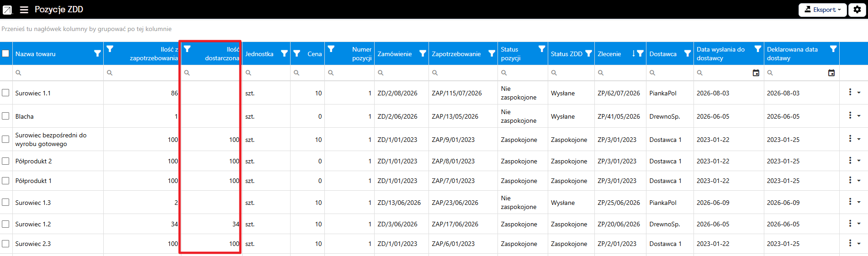The image size is (868, 256).
Task: Filter the Zamówienie column
Action: tap(423, 53)
